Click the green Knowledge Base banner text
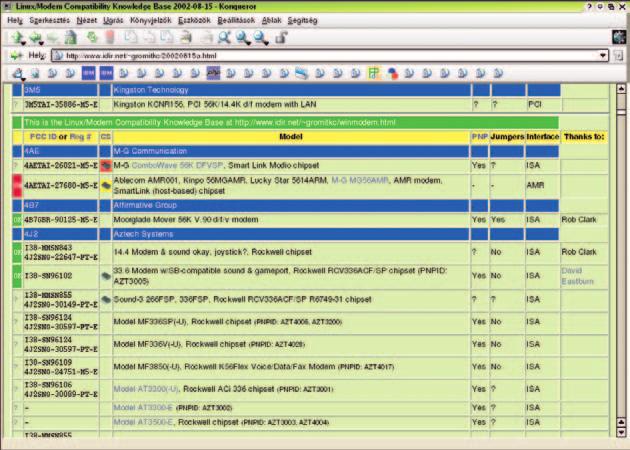 point(210,122)
